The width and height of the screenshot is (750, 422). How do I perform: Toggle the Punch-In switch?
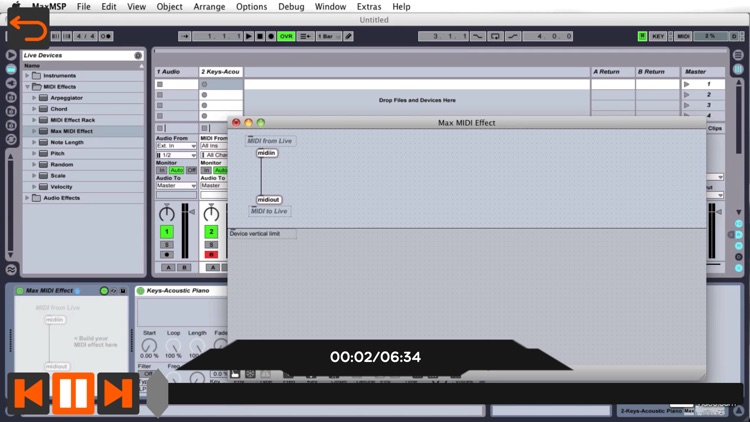click(477, 36)
